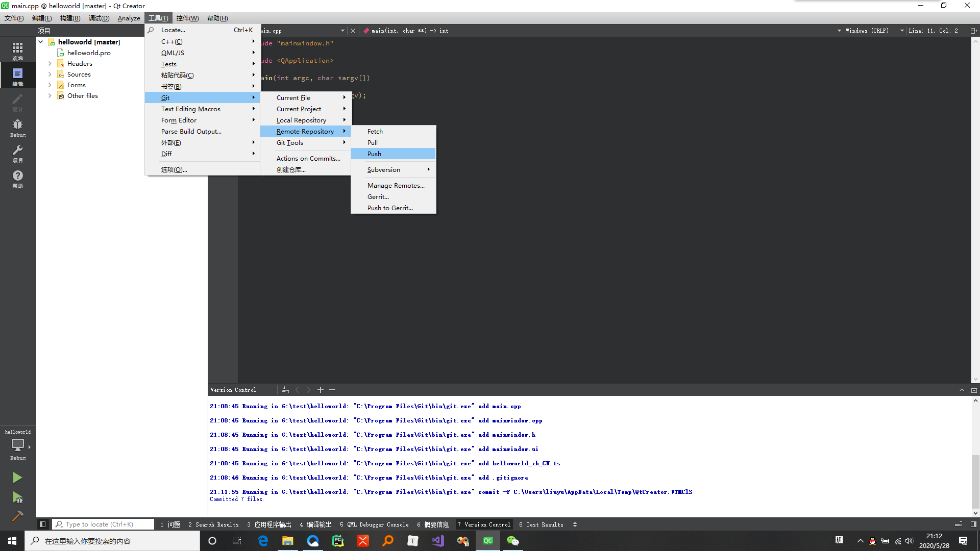The width and height of the screenshot is (980, 551).
Task: Open helloworld kit selector monitor icon
Action: (17, 445)
